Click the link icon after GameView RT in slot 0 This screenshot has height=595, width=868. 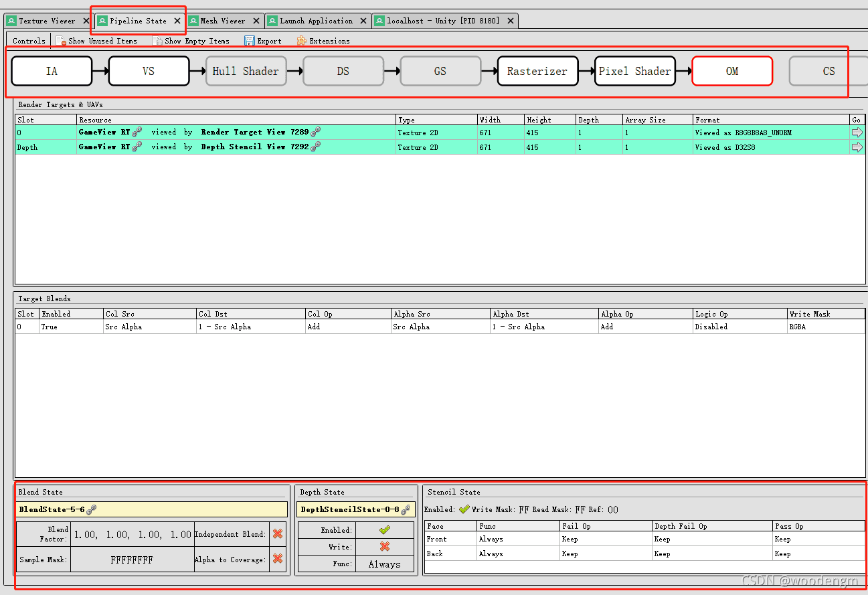(137, 133)
